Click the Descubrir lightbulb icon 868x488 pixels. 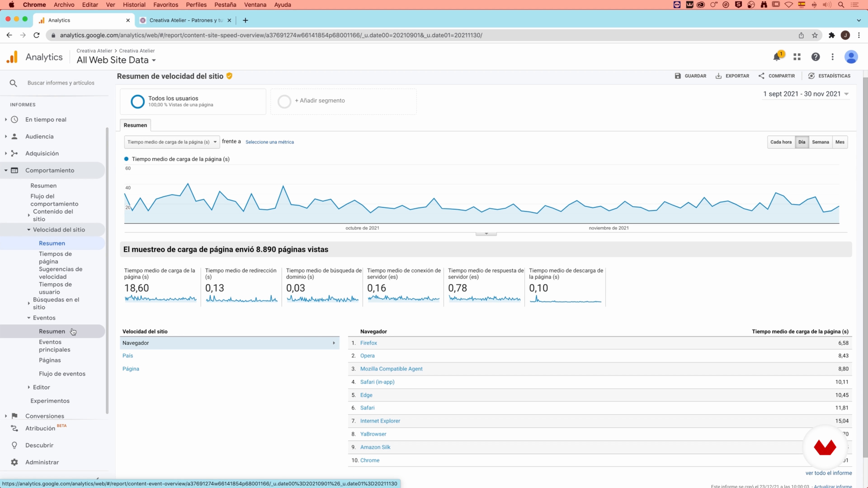pyautogui.click(x=14, y=445)
